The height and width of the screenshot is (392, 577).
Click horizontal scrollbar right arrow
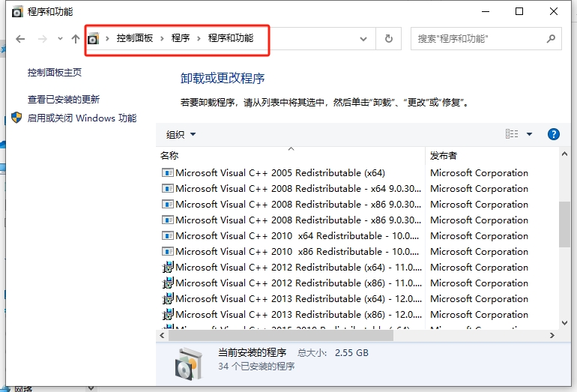[552, 335]
